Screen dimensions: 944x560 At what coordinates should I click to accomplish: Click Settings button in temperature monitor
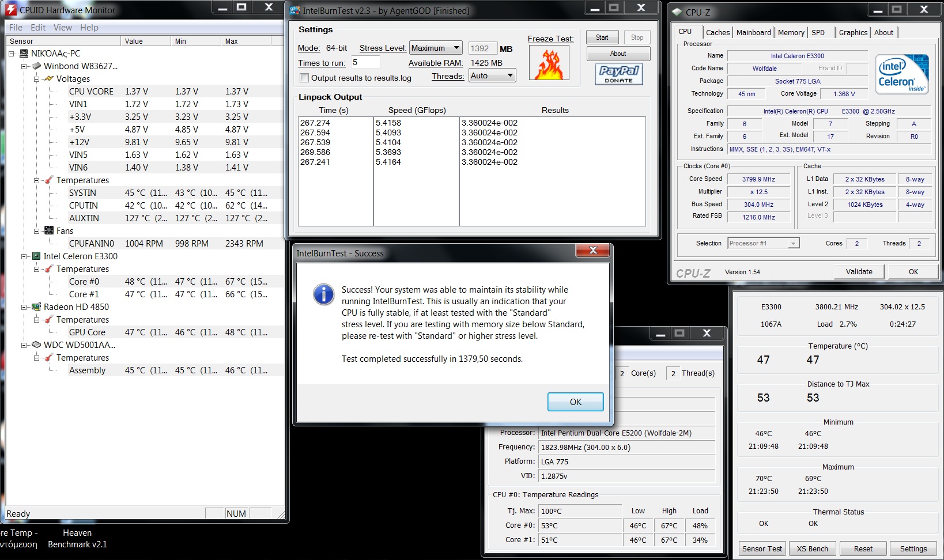pos(913,548)
